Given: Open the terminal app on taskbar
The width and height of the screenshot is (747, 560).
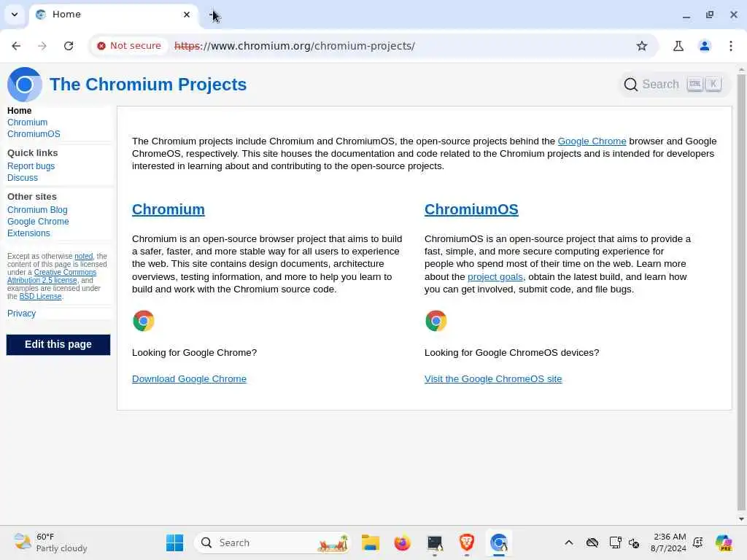Looking at the screenshot, I should click(435, 542).
